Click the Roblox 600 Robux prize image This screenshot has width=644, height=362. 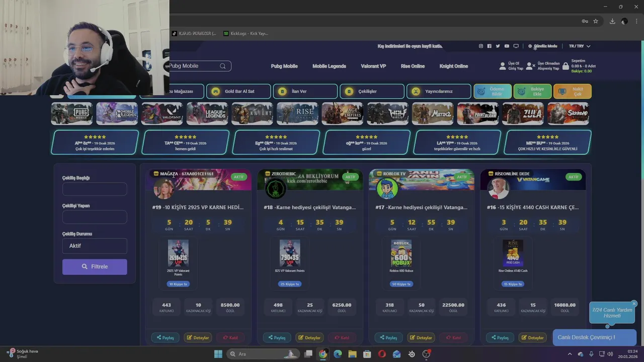point(401,253)
